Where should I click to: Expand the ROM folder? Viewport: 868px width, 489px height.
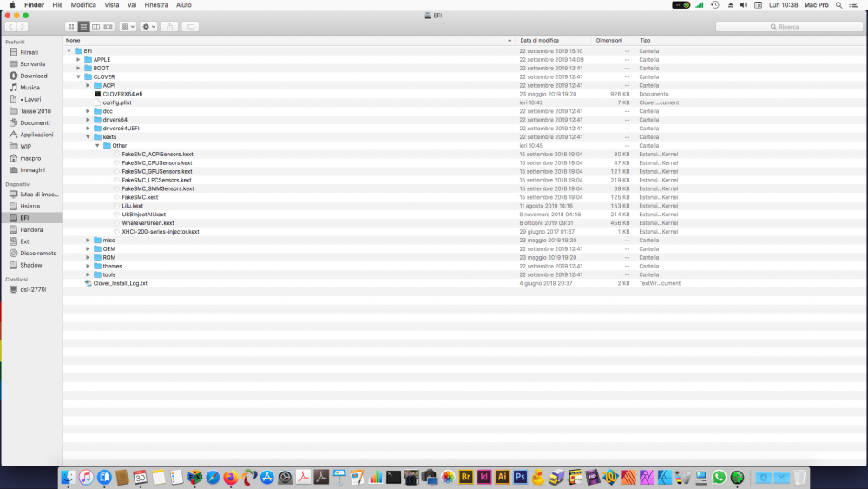(88, 257)
